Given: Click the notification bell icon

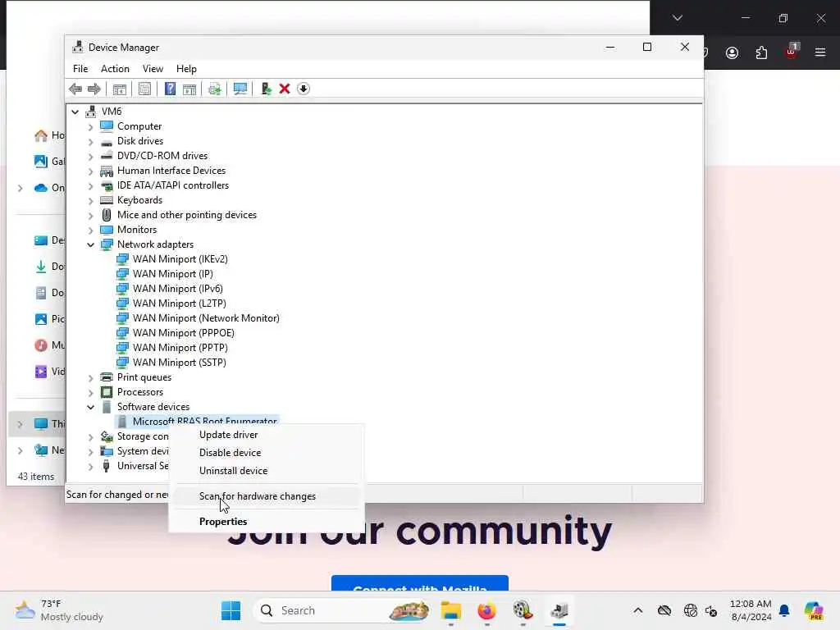Looking at the screenshot, I should 784,610.
